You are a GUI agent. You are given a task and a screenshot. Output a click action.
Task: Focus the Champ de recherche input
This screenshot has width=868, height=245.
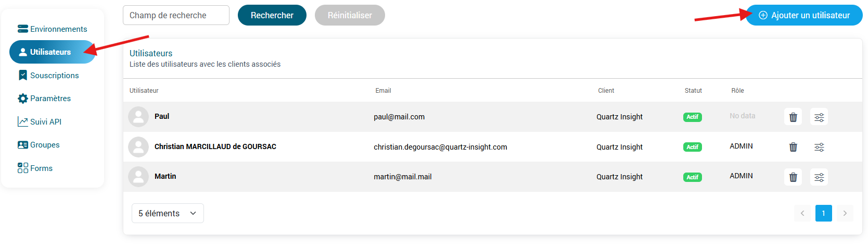coord(176,16)
